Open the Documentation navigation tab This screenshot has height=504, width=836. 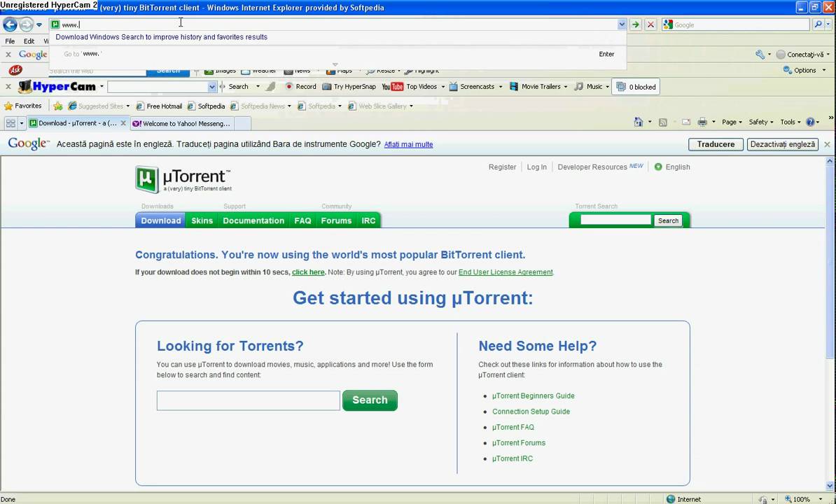coord(253,220)
